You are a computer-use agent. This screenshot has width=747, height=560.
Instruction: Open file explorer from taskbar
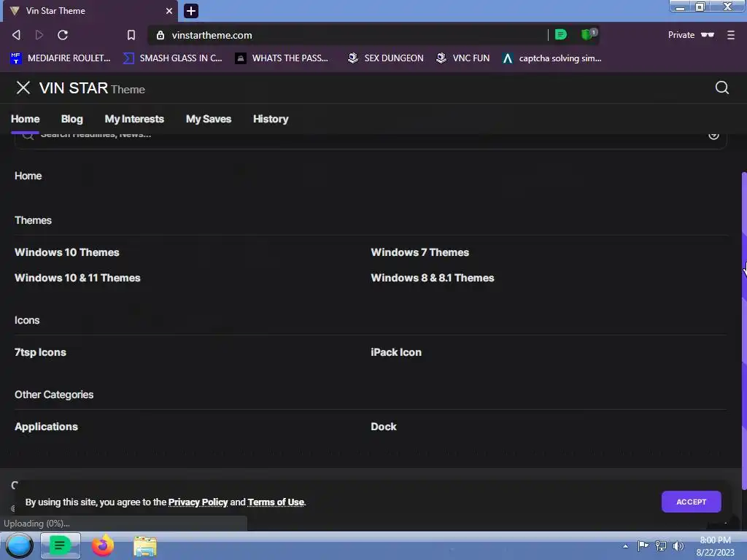pyautogui.click(x=145, y=546)
